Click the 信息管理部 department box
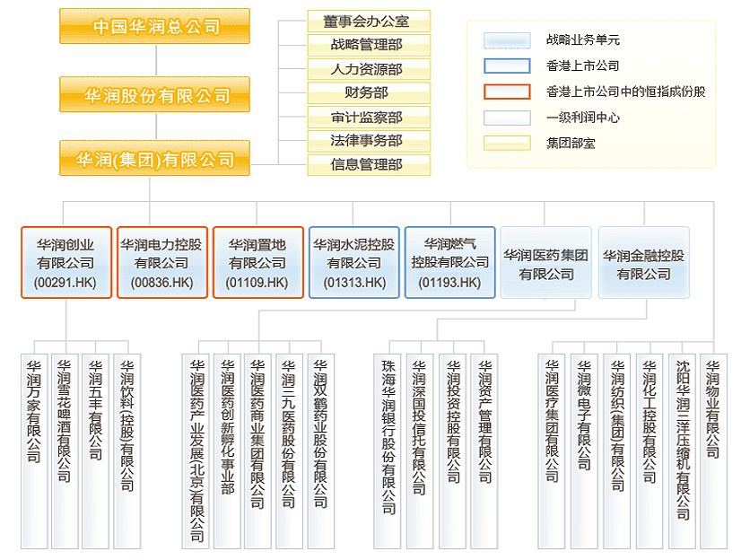 (x=368, y=165)
